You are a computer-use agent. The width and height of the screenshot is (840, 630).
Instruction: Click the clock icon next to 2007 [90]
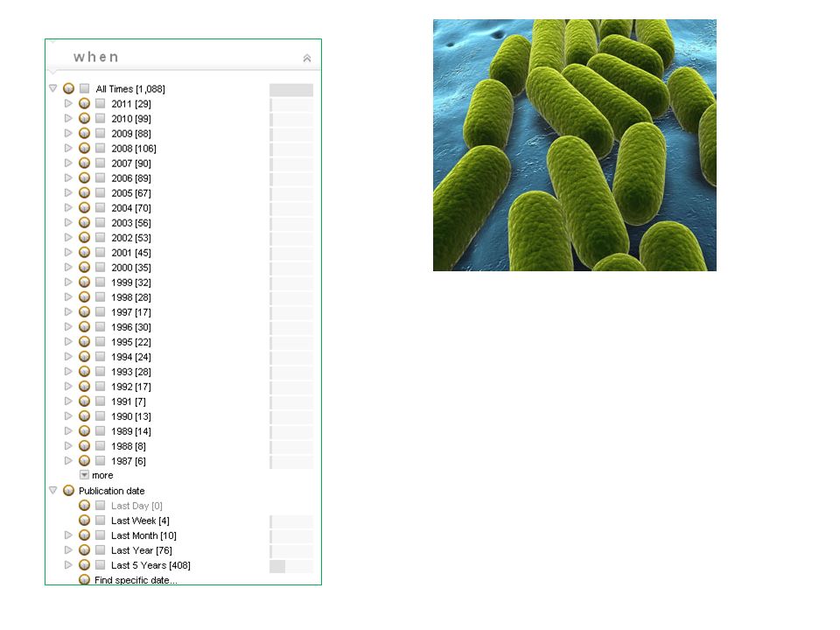click(84, 163)
